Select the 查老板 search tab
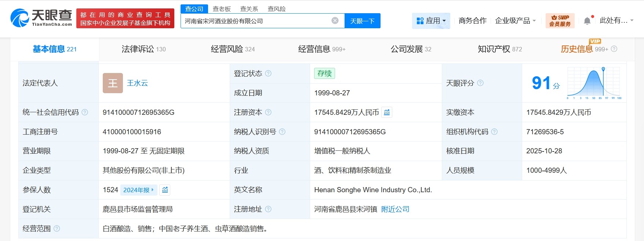Screen dimensions: 644x241 click(222, 9)
